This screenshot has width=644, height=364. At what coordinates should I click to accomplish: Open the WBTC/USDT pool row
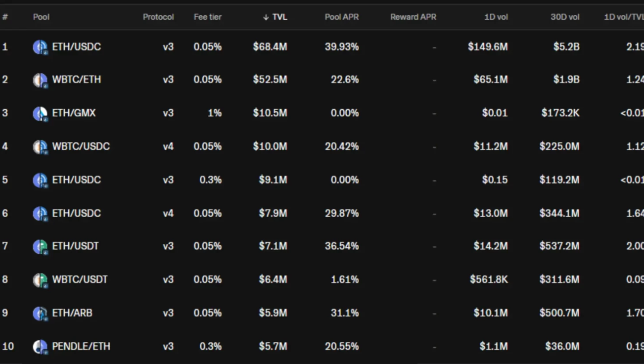click(x=322, y=280)
